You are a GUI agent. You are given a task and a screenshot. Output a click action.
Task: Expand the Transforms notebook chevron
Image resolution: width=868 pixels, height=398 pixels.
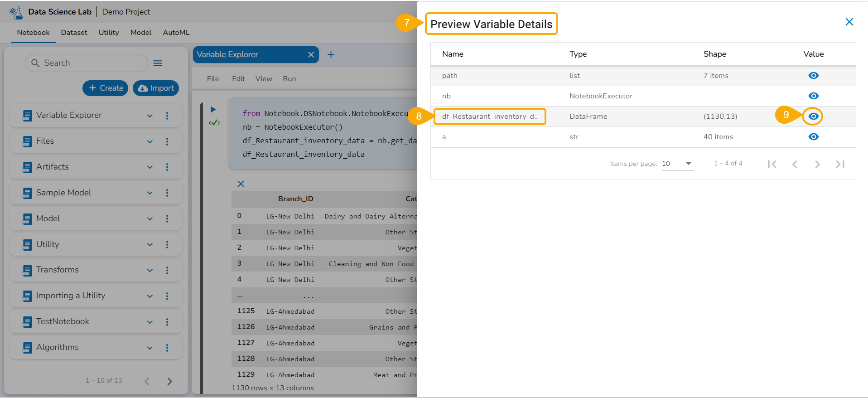point(150,270)
